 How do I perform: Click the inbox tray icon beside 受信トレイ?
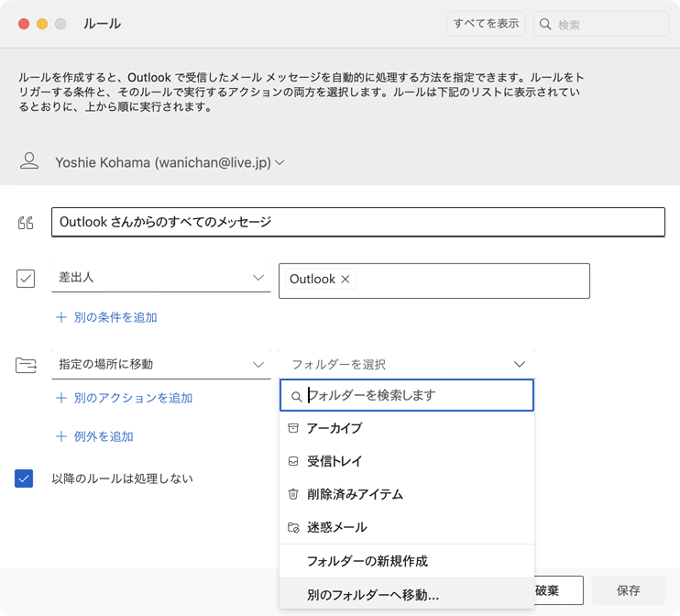pyautogui.click(x=293, y=461)
